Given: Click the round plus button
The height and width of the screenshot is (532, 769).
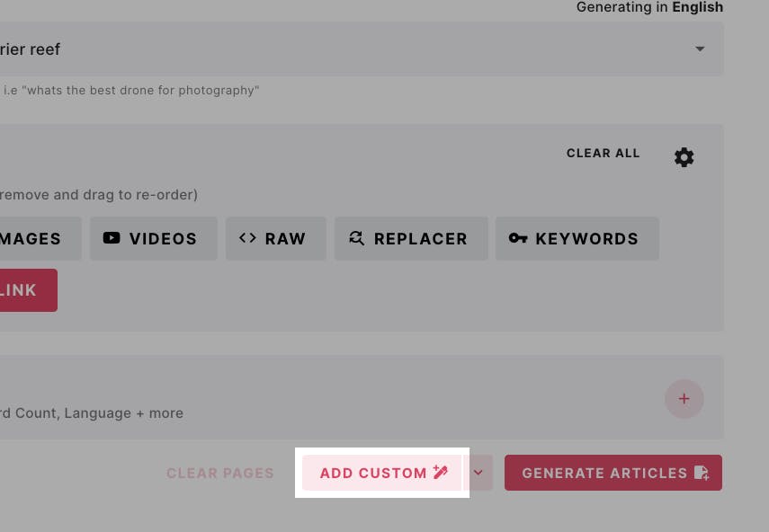Looking at the screenshot, I should click(684, 399).
